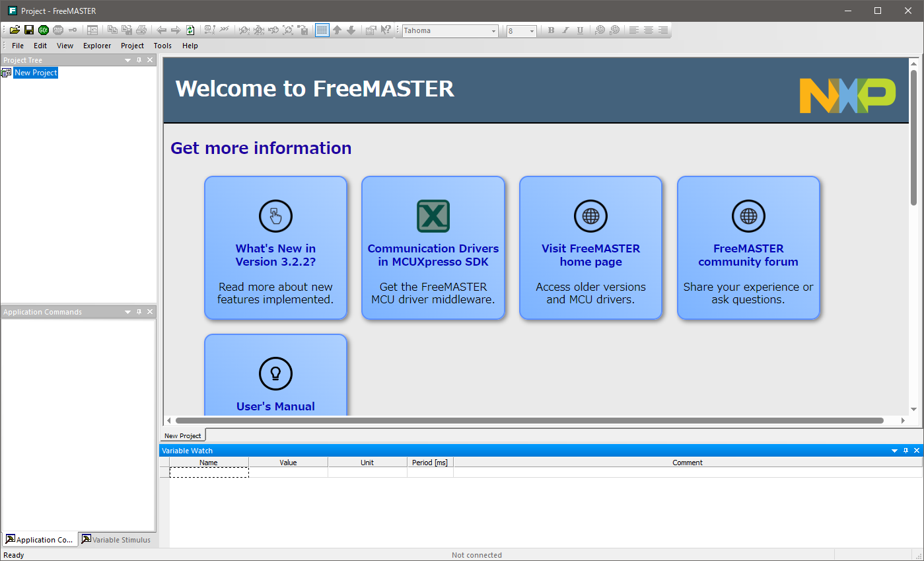The width and height of the screenshot is (924, 561).
Task: Click the Save Project floppy disk icon
Action: (29, 30)
